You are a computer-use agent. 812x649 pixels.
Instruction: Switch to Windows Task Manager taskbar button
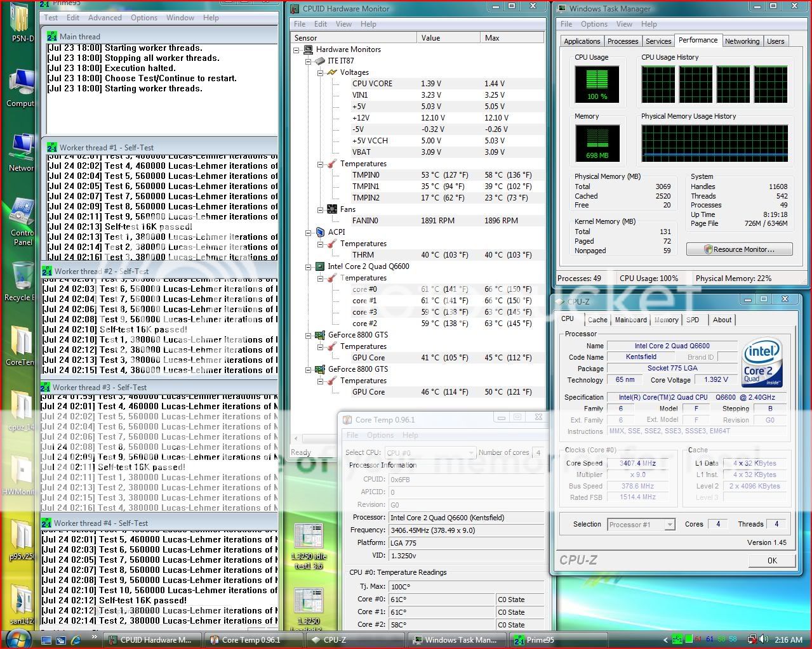coord(458,639)
